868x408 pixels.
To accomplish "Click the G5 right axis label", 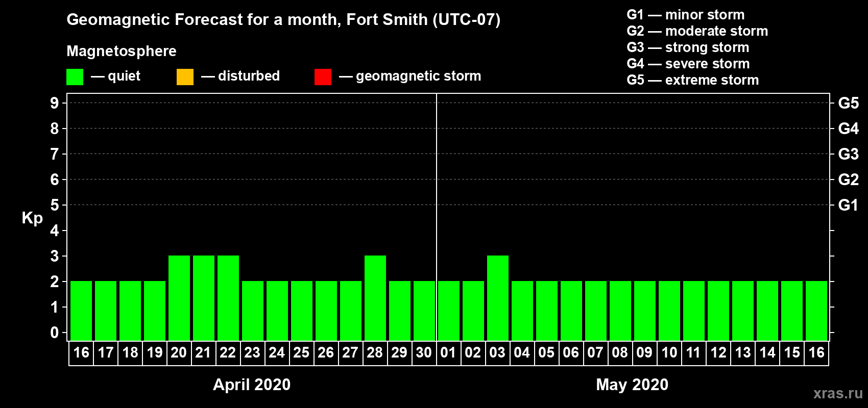I will tap(848, 103).
